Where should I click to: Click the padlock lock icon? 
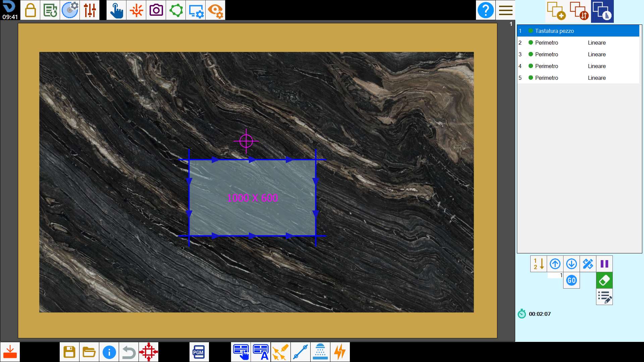point(30,10)
